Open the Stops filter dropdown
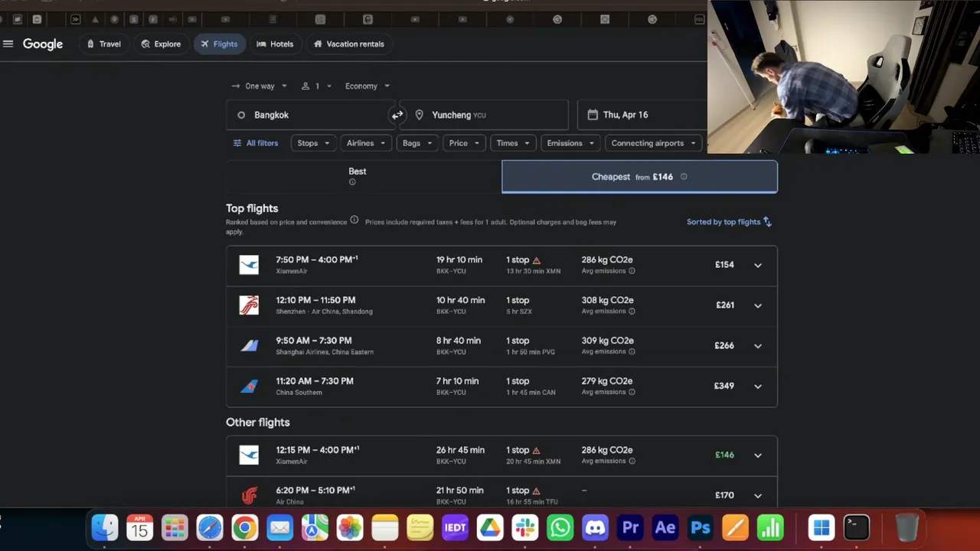 (x=314, y=143)
